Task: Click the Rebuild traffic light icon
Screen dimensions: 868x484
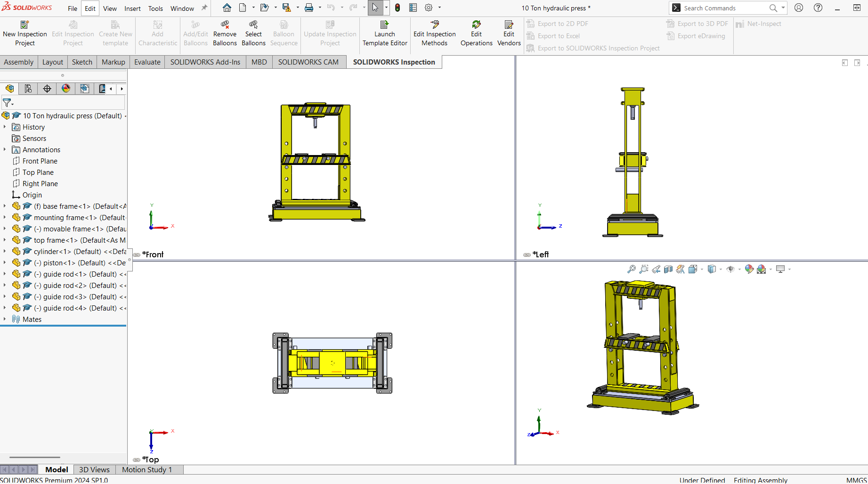Action: pos(397,8)
